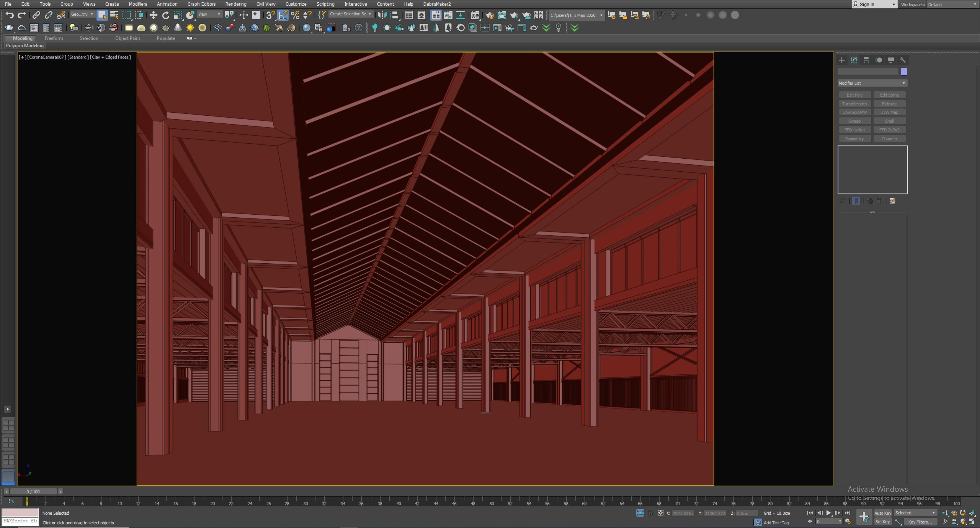Open the Modifiers menu
The image size is (980, 528).
point(138,4)
